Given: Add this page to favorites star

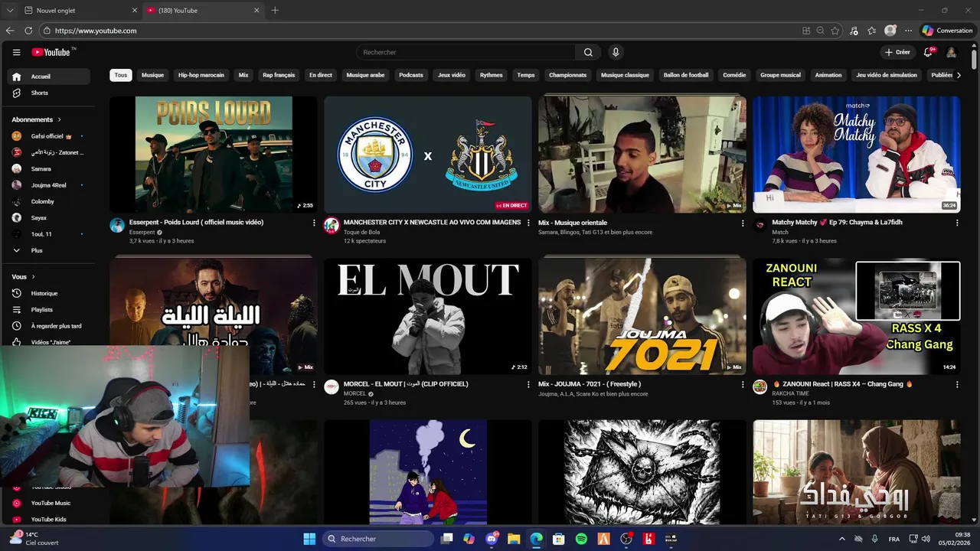Looking at the screenshot, I should tap(835, 31).
